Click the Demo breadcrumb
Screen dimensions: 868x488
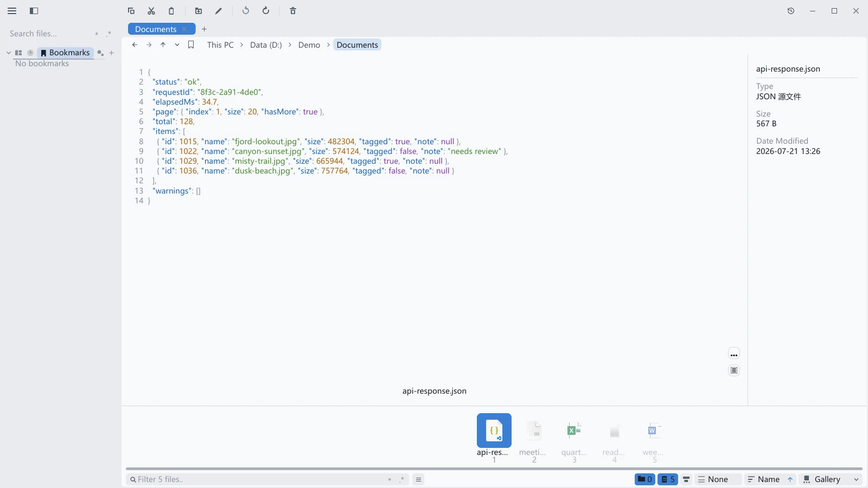[x=309, y=45]
